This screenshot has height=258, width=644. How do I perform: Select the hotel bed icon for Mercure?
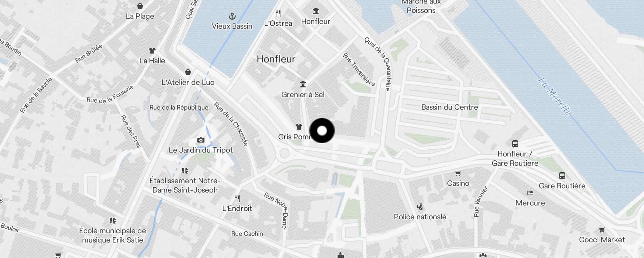tap(530, 193)
